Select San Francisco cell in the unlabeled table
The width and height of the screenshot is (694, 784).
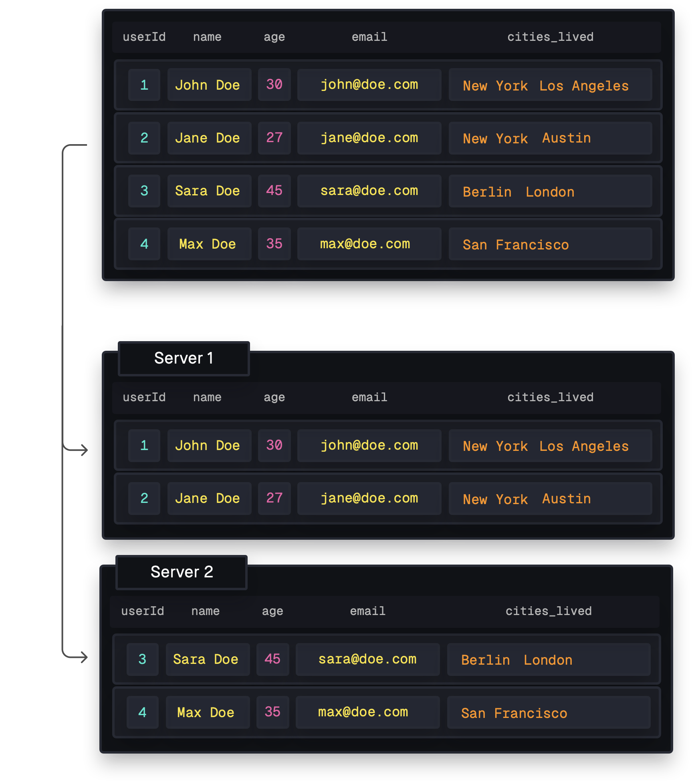[550, 244]
